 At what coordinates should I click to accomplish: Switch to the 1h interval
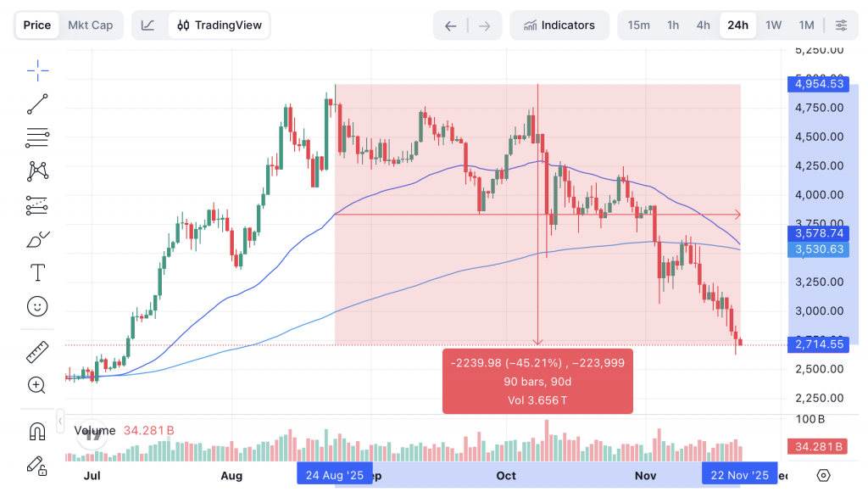[672, 25]
